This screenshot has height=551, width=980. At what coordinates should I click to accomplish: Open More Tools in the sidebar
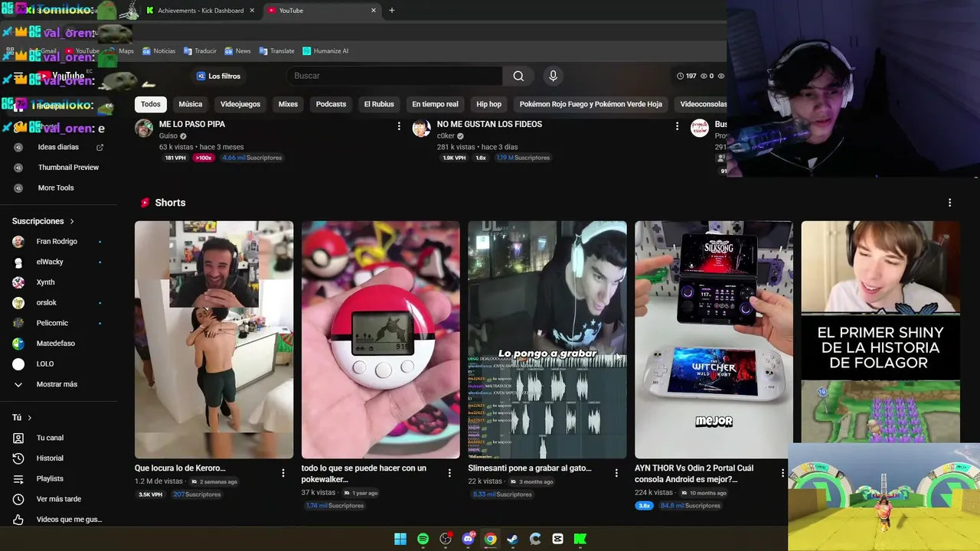[x=56, y=187]
